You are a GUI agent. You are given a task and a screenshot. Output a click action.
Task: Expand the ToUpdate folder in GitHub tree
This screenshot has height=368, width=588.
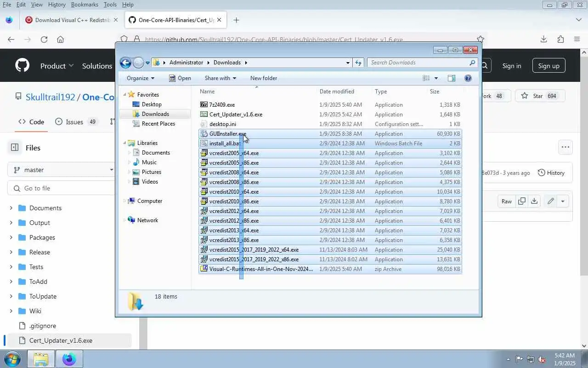(x=11, y=296)
